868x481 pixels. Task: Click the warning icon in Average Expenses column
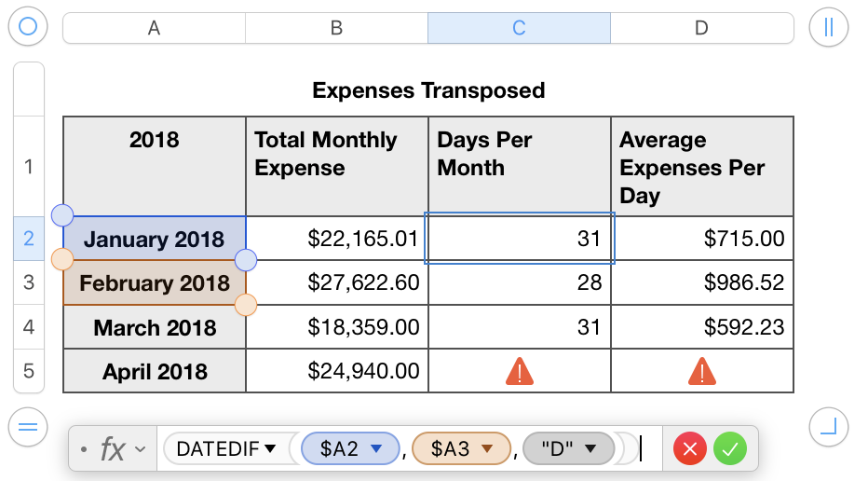[701, 372]
